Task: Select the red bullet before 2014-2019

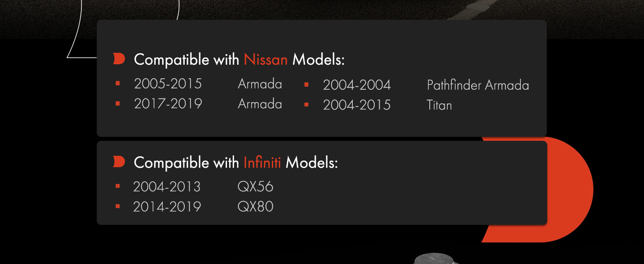Action: (117, 206)
